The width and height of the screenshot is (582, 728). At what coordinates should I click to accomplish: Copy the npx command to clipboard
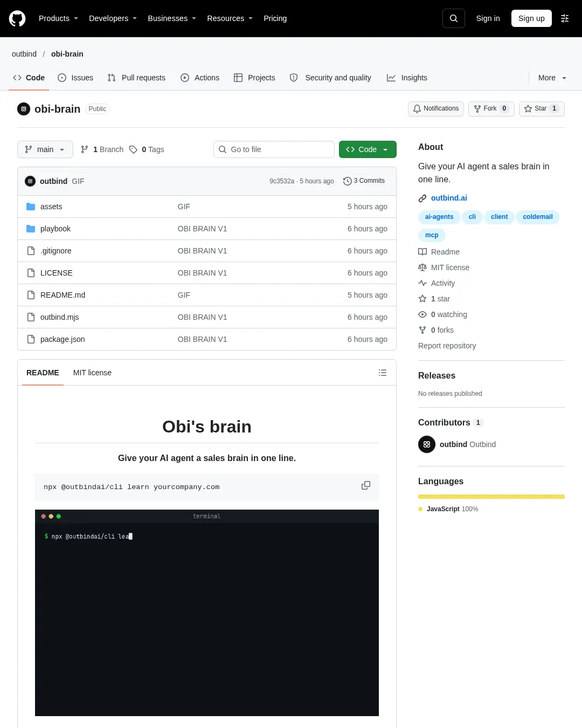pyautogui.click(x=366, y=485)
